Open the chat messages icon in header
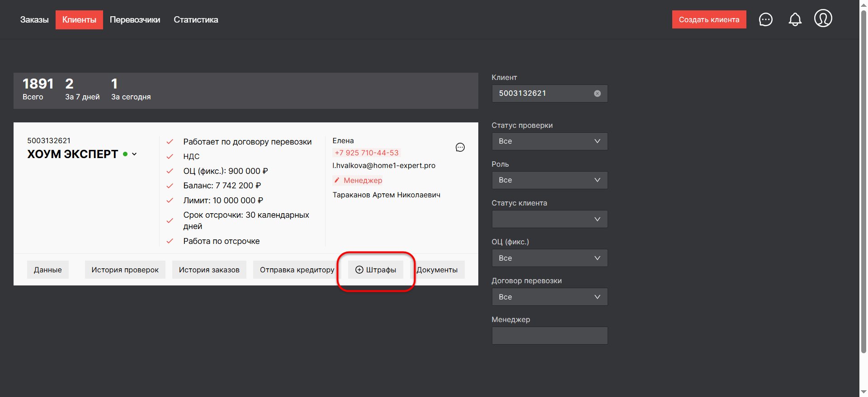 [765, 19]
